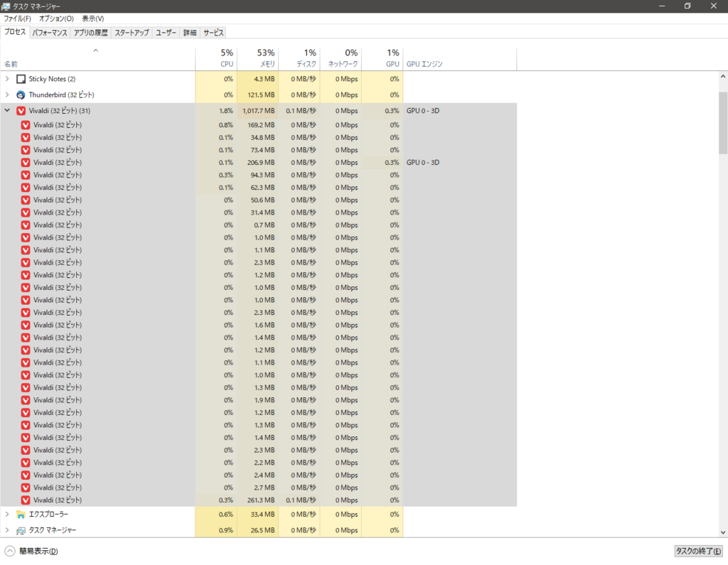Click the 簡易表示(D) link text
This screenshot has height=565, width=728.
[x=38, y=551]
